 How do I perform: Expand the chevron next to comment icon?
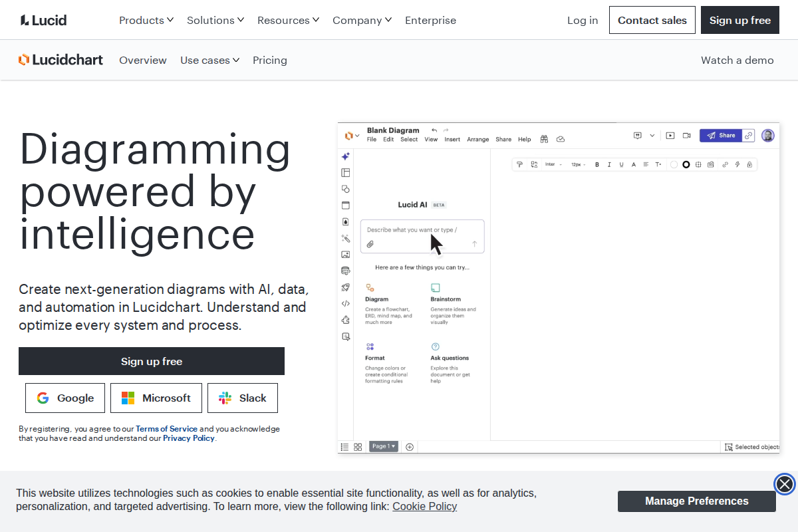(652, 135)
